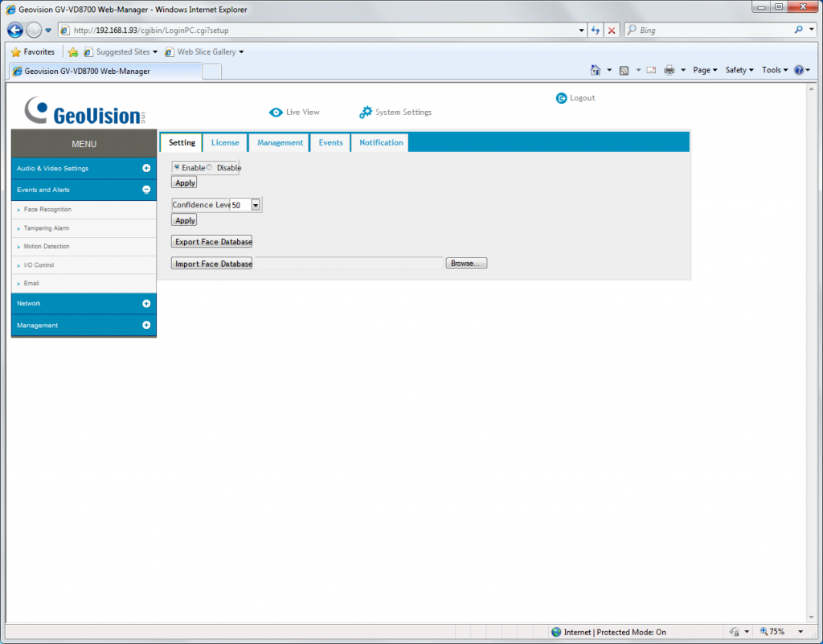Collapse Events and Alerts section
Screen dimensions: 823x644
146,190
